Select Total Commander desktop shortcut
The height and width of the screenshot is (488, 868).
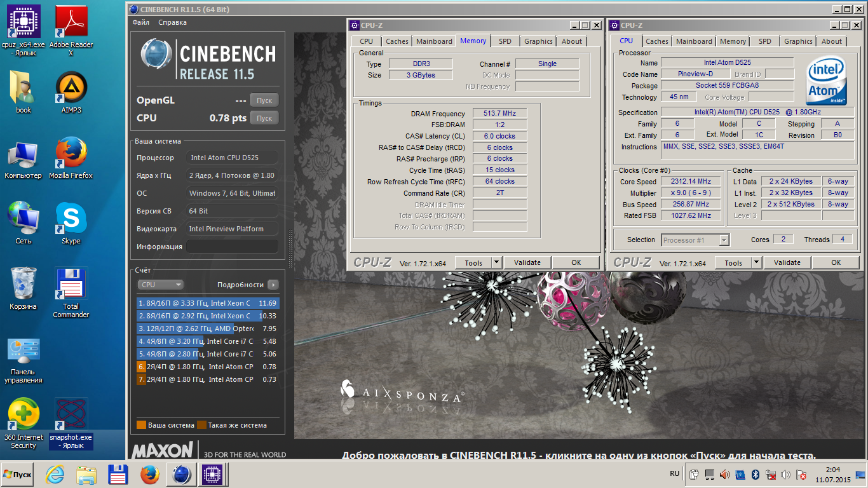tap(71, 293)
